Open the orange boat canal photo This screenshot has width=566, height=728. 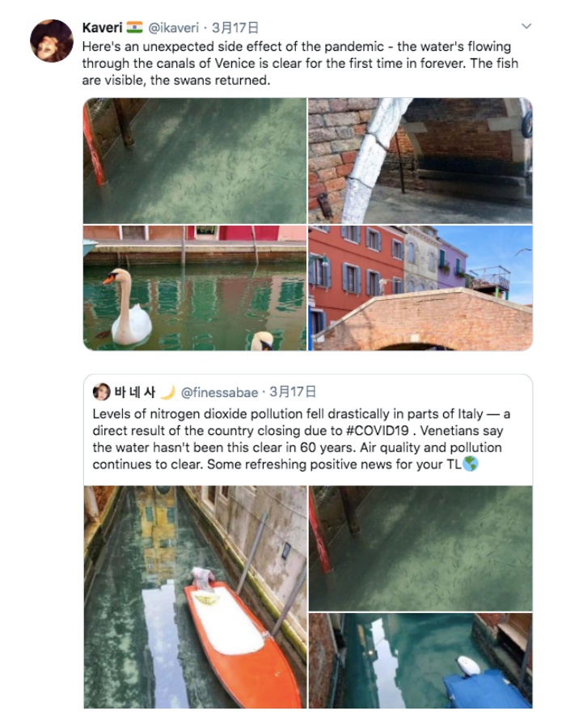coord(196,597)
